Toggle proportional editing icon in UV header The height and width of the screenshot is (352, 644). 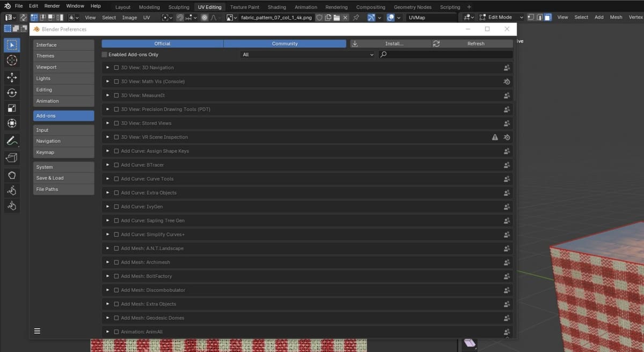(x=204, y=18)
